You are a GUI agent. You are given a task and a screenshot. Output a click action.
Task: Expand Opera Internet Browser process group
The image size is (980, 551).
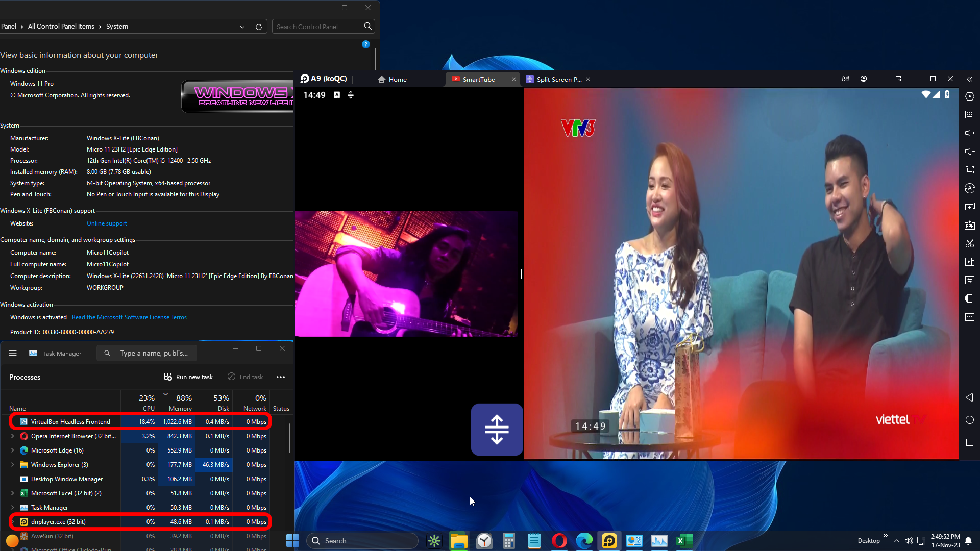[13, 436]
